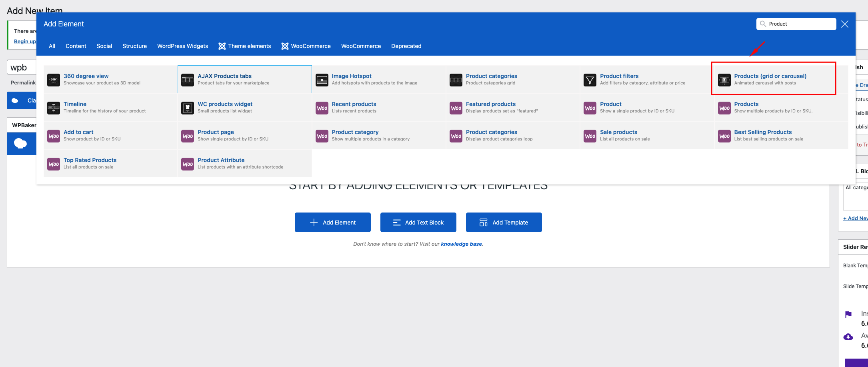868x367 pixels.
Task: Click the Add Element button
Action: (x=333, y=222)
